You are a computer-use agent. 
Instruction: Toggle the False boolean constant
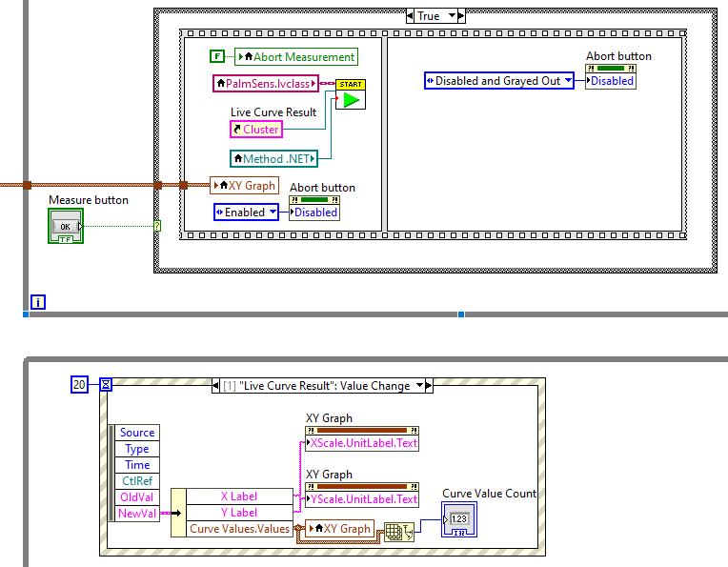(x=217, y=57)
